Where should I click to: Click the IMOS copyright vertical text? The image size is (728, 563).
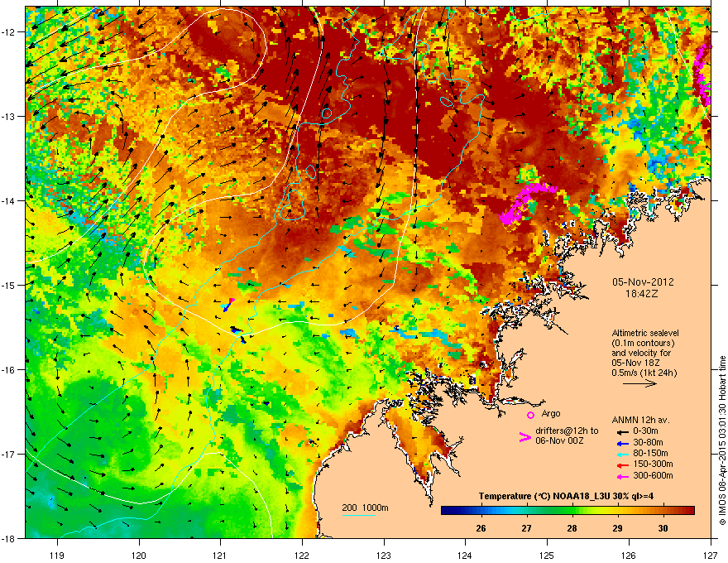(722, 440)
